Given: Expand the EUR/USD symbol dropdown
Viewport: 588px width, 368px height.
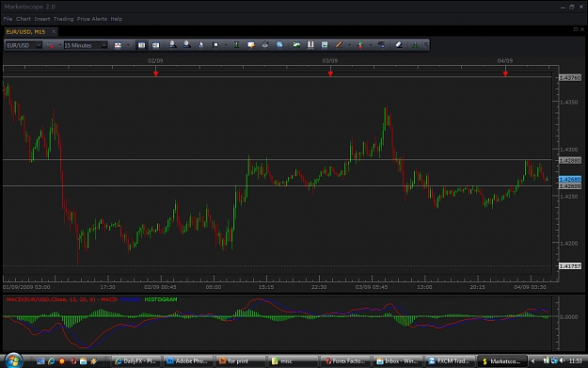Looking at the screenshot, I should click(39, 45).
